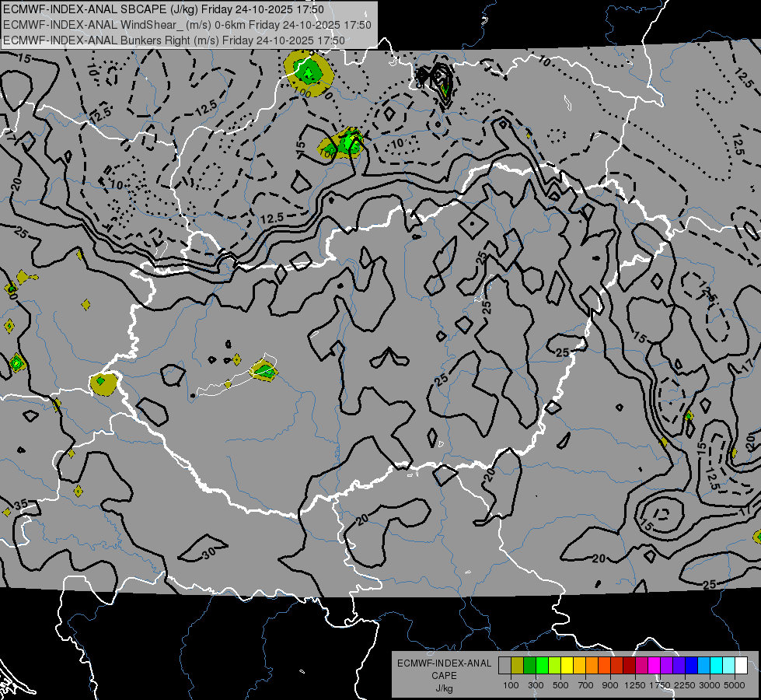Click the J/kg unit label in legend
Screen dimensions: 761x700
pyautogui.click(x=445, y=688)
